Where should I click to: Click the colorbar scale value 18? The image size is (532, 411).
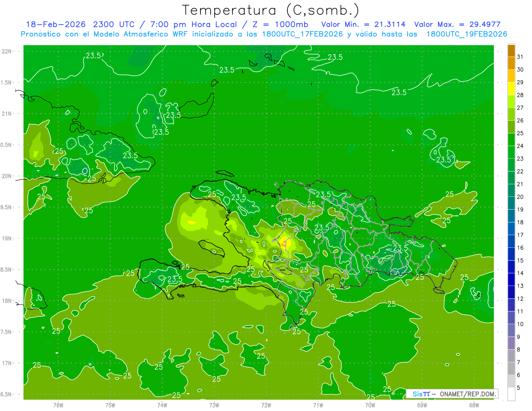(x=520, y=222)
